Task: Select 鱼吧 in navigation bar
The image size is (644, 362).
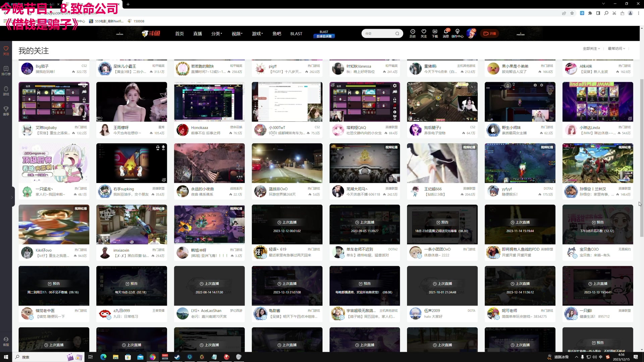Action: pos(277,34)
